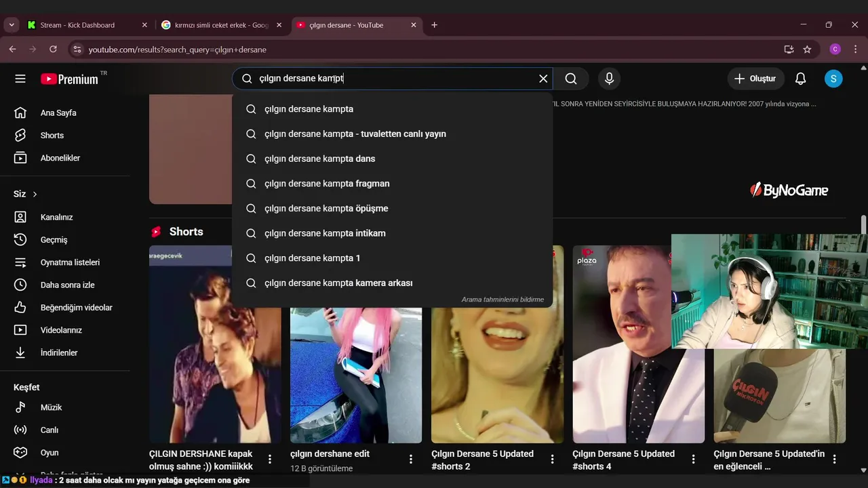Screen dimensions: 868x488
Task: Open the YouTube hamburger guide menu
Action: point(20,79)
